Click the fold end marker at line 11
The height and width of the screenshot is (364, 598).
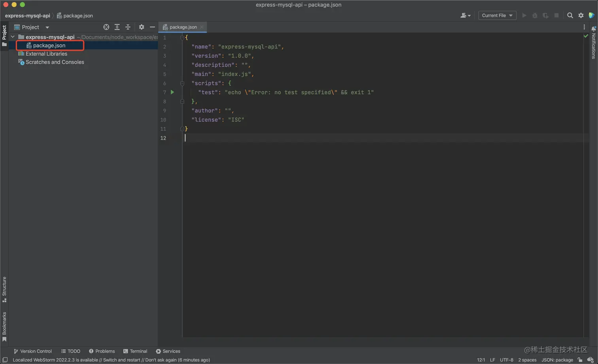tap(182, 129)
